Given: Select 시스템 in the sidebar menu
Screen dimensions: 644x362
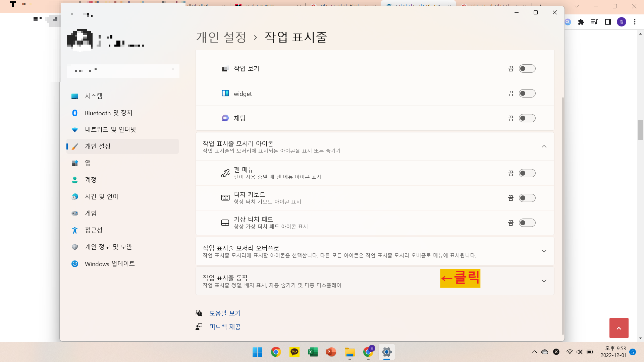Looking at the screenshot, I should coord(94,96).
